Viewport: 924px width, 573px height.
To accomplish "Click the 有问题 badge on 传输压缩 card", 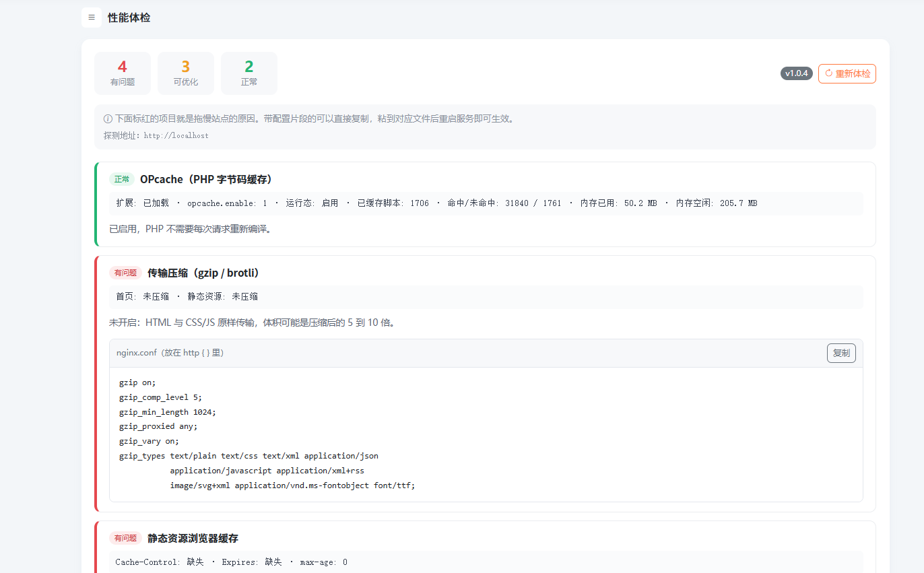I will (125, 273).
